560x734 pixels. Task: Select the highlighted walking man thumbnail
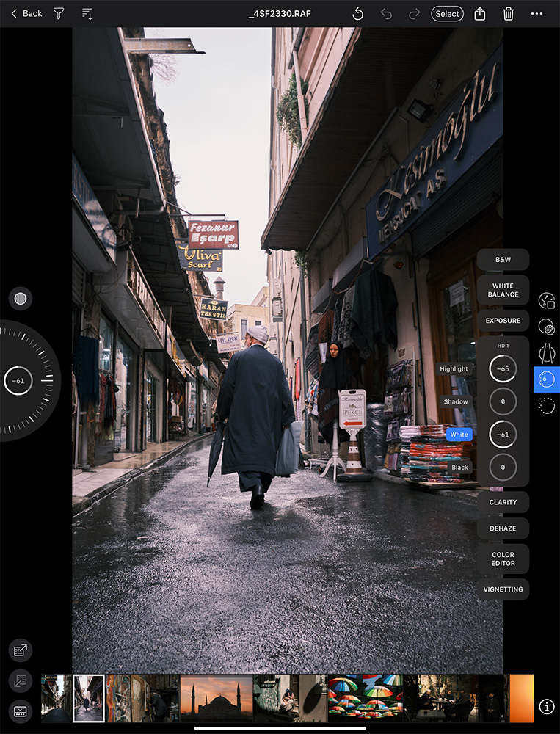89,698
